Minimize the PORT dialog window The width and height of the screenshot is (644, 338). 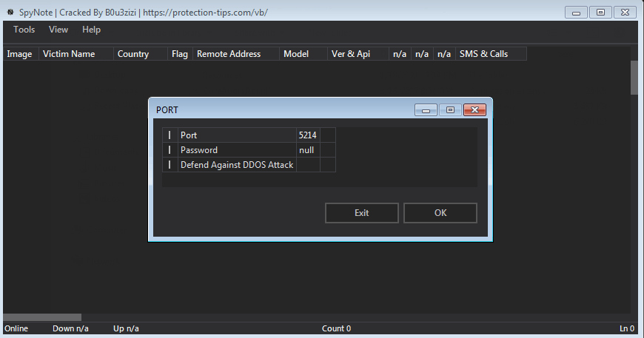(x=426, y=110)
